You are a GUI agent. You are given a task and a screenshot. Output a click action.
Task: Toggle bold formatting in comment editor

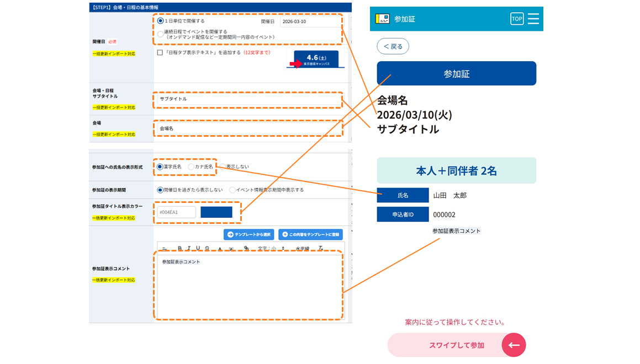(179, 248)
